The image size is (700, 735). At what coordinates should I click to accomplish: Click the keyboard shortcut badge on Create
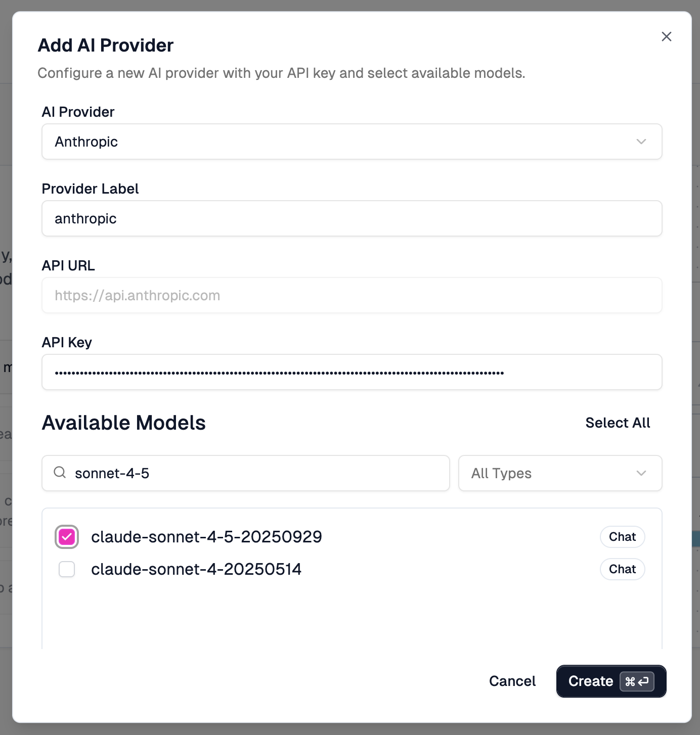(x=637, y=681)
